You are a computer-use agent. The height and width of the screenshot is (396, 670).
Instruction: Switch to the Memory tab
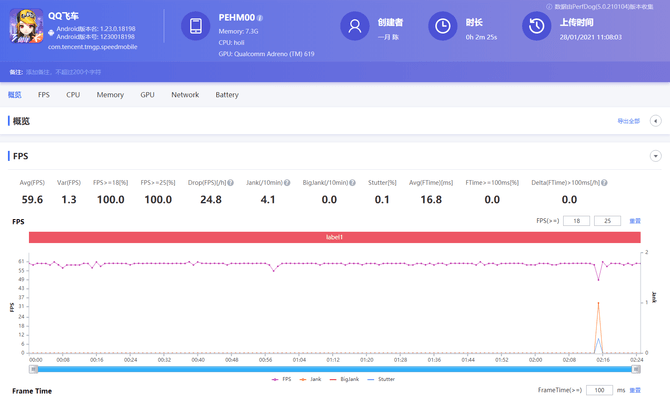click(x=110, y=95)
